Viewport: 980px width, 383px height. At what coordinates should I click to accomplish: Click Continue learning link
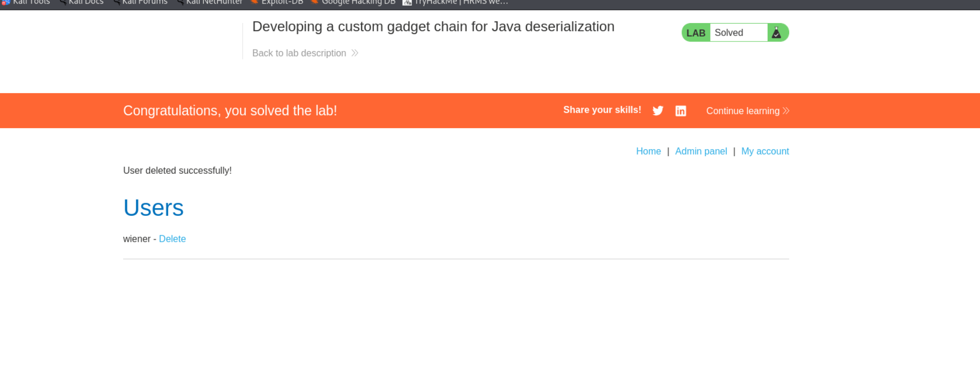pyautogui.click(x=748, y=111)
